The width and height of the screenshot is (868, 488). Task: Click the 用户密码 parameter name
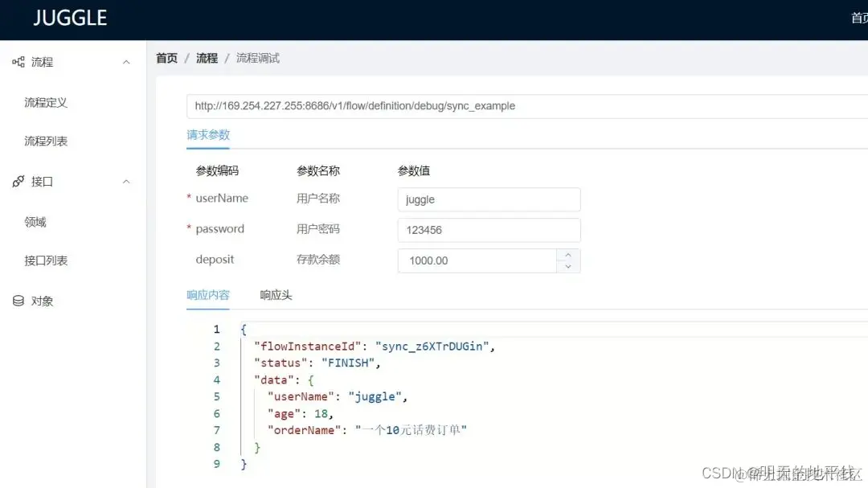(318, 229)
